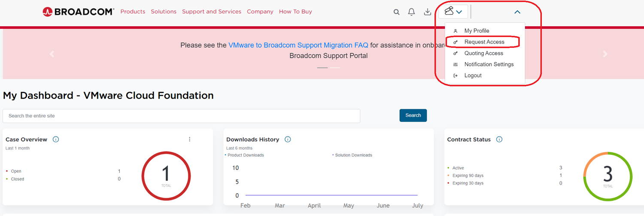Click the Search the entire site field
The image size is (644, 216).
181,116
